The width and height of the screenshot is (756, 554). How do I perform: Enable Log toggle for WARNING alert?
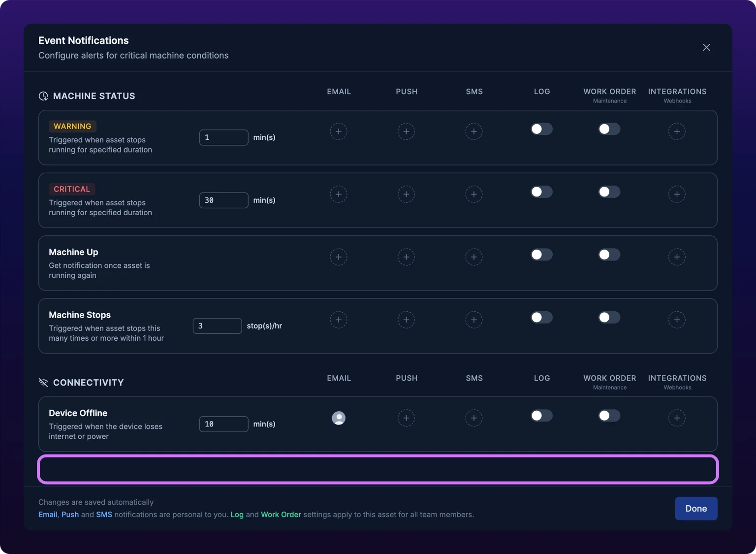[x=541, y=129]
